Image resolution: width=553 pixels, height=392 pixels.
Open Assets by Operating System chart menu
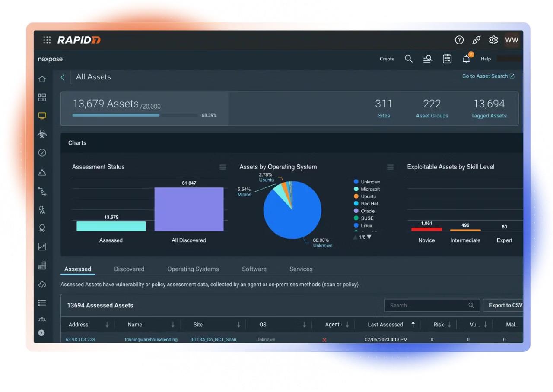point(390,167)
